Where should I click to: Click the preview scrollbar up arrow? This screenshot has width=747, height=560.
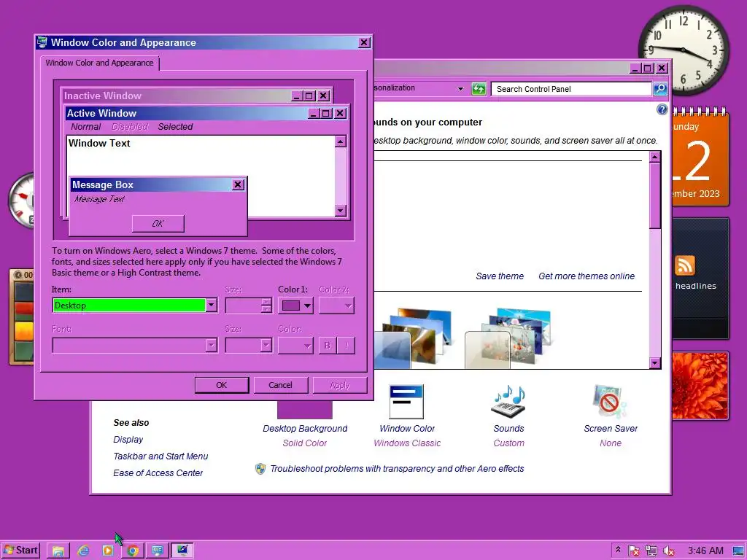(341, 141)
